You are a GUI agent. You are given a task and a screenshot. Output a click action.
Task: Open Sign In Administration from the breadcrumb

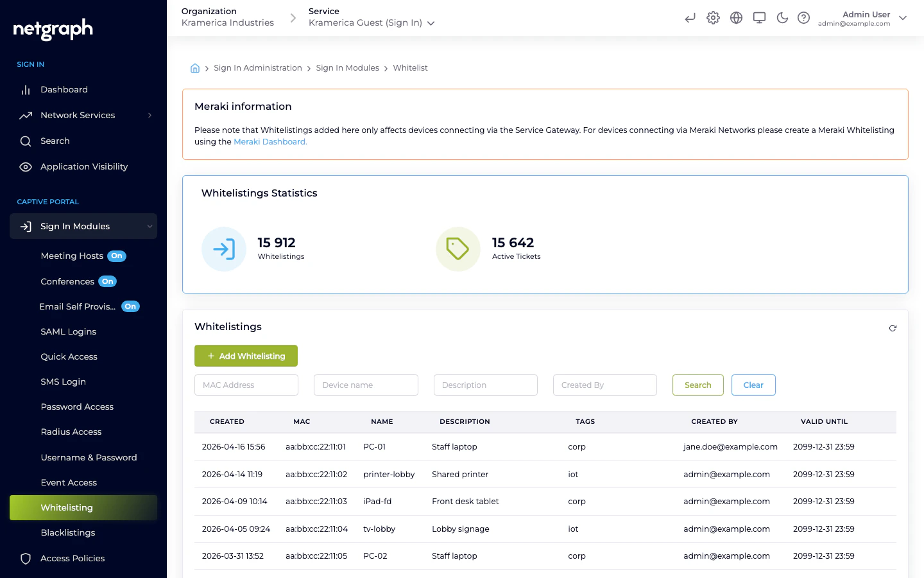(x=258, y=67)
